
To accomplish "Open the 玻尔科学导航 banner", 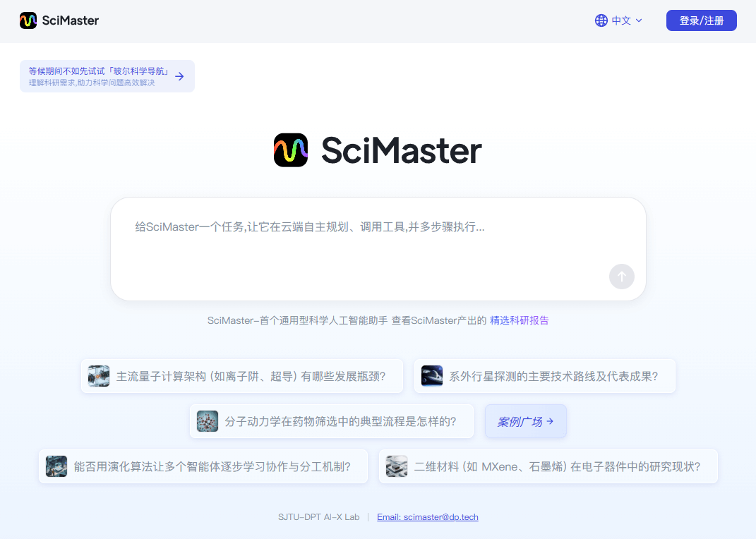I will tap(107, 76).
